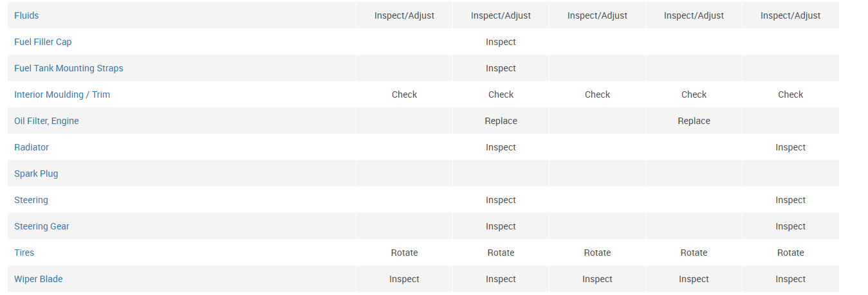Open the Wiper Blade link
This screenshot has height=295, width=868.
pos(39,279)
